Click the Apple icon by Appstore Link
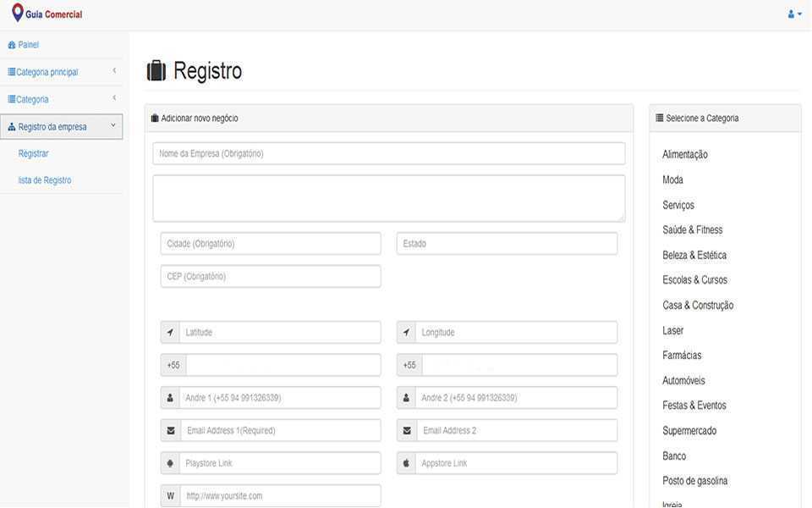The width and height of the screenshot is (812, 508). pos(406,464)
